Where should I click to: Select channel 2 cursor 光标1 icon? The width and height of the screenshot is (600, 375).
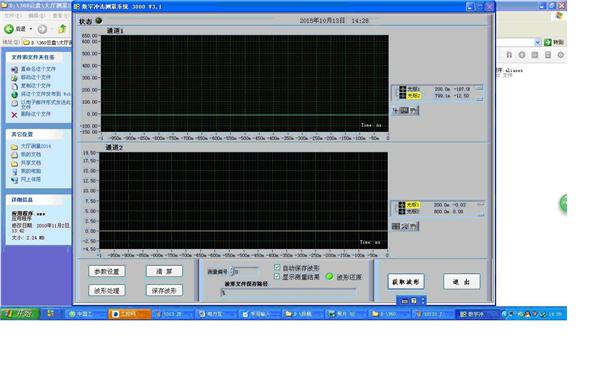click(402, 205)
